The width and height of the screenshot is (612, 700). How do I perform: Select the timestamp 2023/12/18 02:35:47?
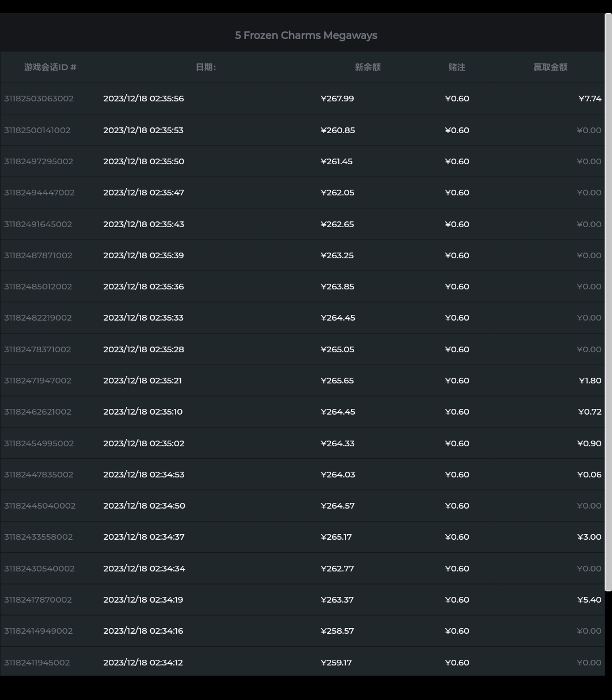pos(143,193)
